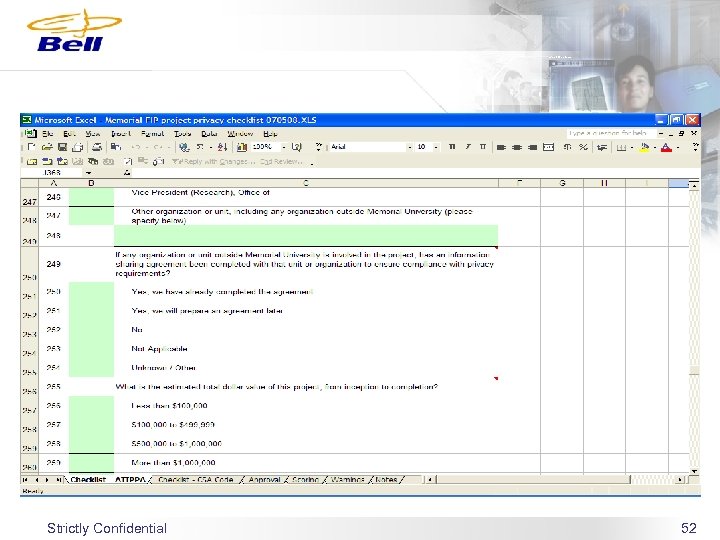This screenshot has height=540, width=720.
Task: Toggle Align Right in the formatting toolbar
Action: pyautogui.click(x=533, y=147)
